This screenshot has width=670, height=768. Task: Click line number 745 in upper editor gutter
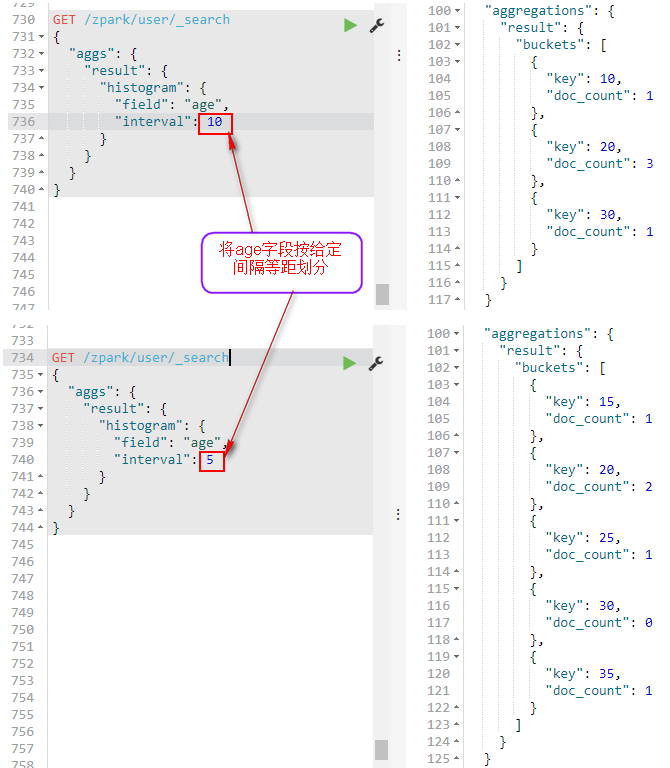click(x=24, y=275)
